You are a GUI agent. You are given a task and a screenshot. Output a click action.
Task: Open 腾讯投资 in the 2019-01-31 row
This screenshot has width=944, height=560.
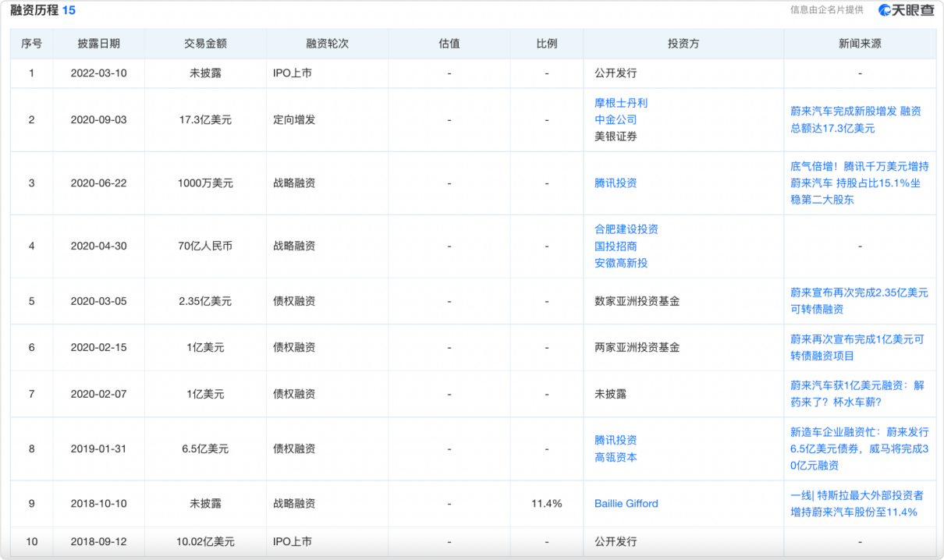[x=616, y=440]
